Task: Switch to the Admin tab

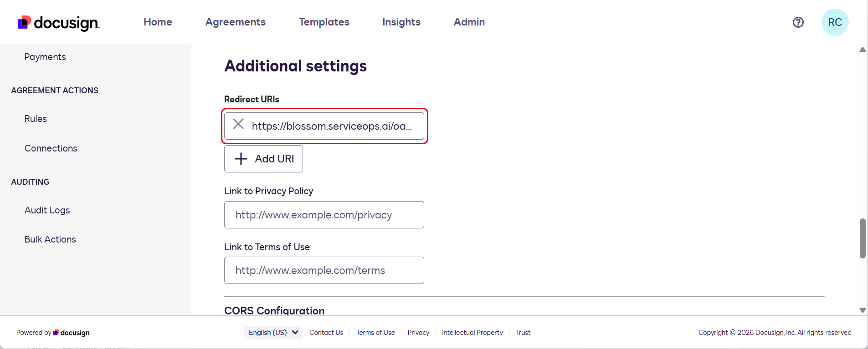Action: (x=469, y=22)
